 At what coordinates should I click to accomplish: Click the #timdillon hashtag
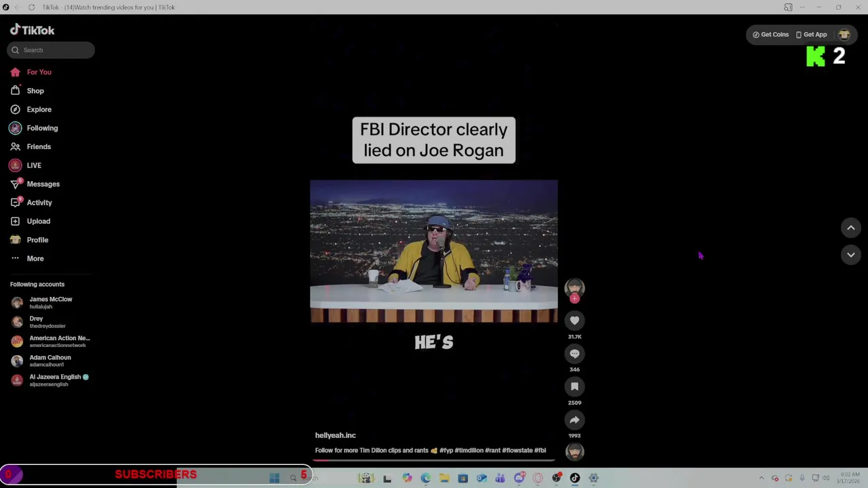469,450
